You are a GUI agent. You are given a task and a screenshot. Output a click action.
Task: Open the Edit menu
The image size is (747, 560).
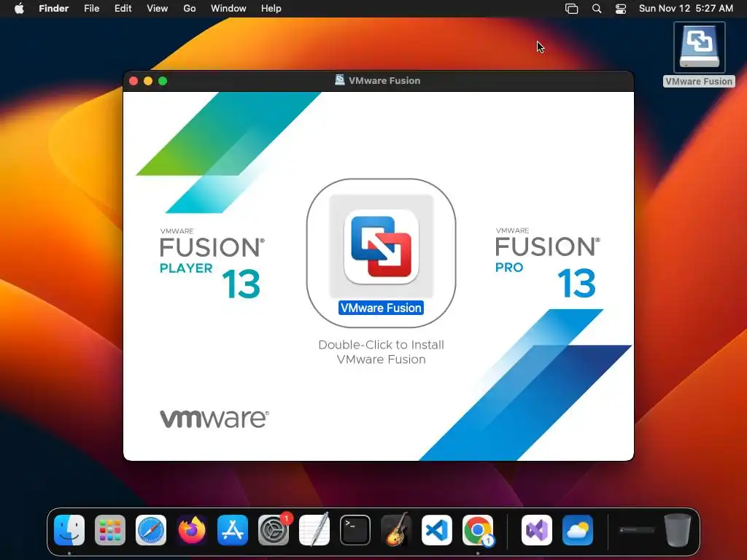(123, 9)
